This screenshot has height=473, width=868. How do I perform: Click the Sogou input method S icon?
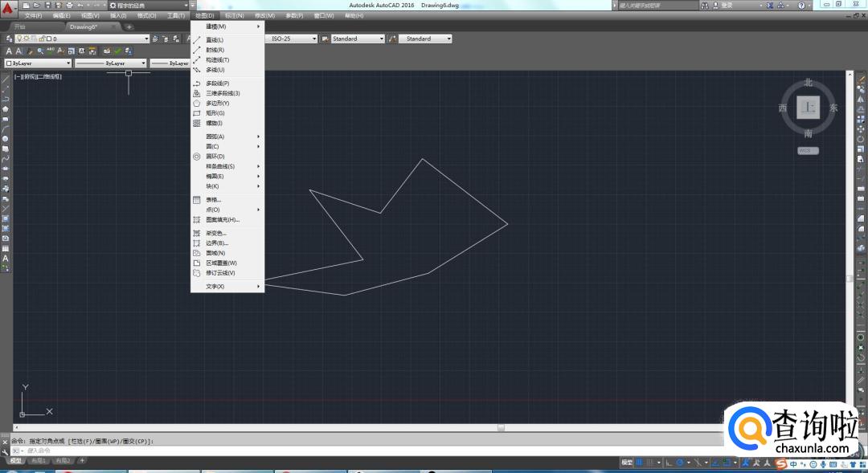(781, 463)
